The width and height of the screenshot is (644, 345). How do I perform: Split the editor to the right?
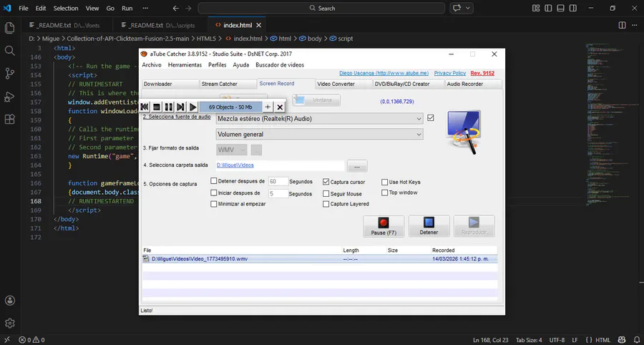click(623, 25)
